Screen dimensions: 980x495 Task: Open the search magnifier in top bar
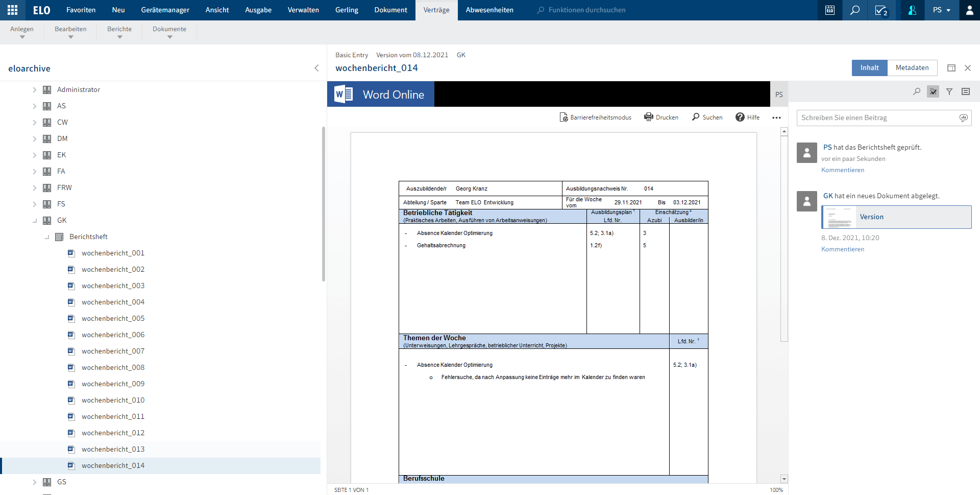point(855,10)
